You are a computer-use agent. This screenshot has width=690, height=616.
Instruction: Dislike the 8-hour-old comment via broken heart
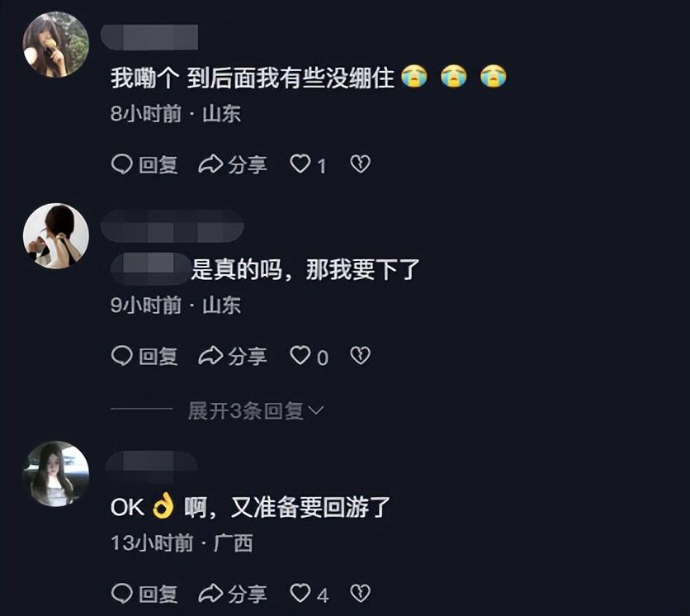click(x=361, y=163)
